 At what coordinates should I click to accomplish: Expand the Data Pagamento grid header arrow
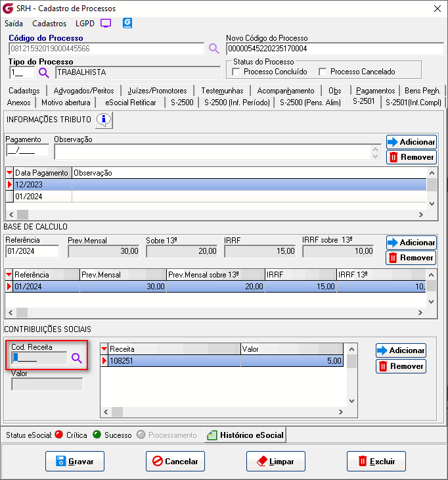point(9,173)
